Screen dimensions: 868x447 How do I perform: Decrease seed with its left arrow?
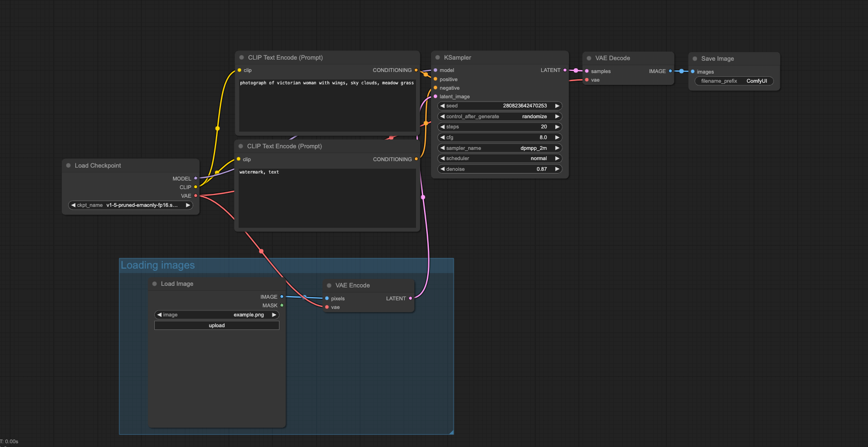[442, 106]
